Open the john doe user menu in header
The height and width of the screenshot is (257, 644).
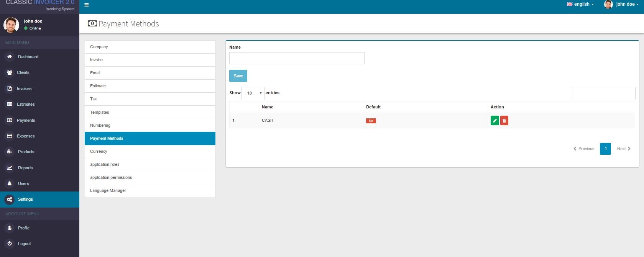tap(621, 4)
